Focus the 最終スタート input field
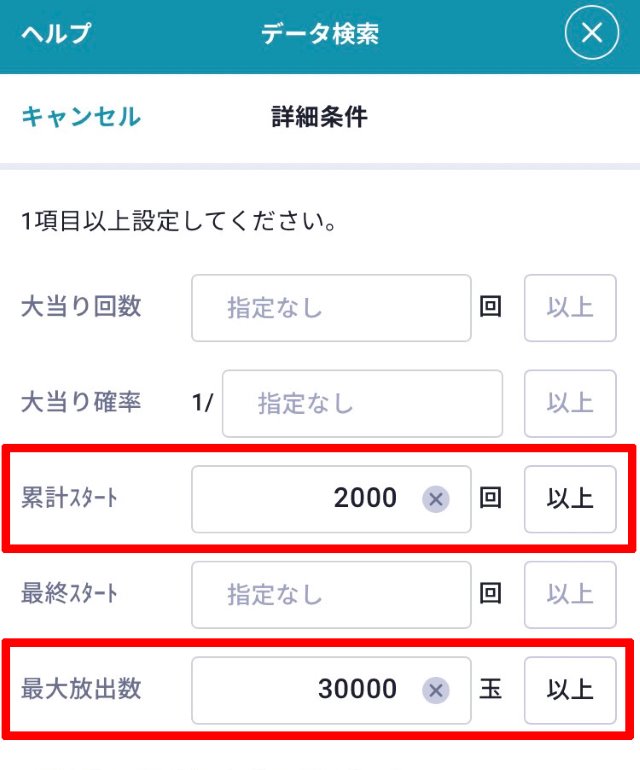 click(330, 594)
